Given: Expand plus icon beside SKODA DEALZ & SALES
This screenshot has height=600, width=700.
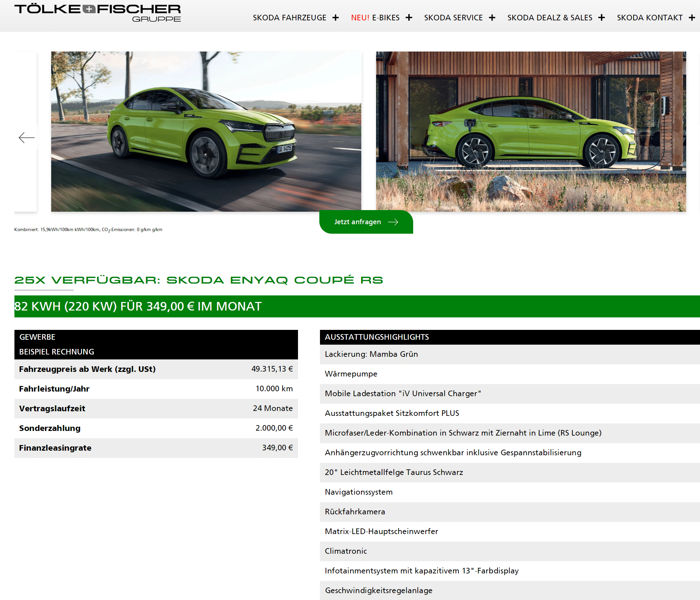Looking at the screenshot, I should (601, 18).
